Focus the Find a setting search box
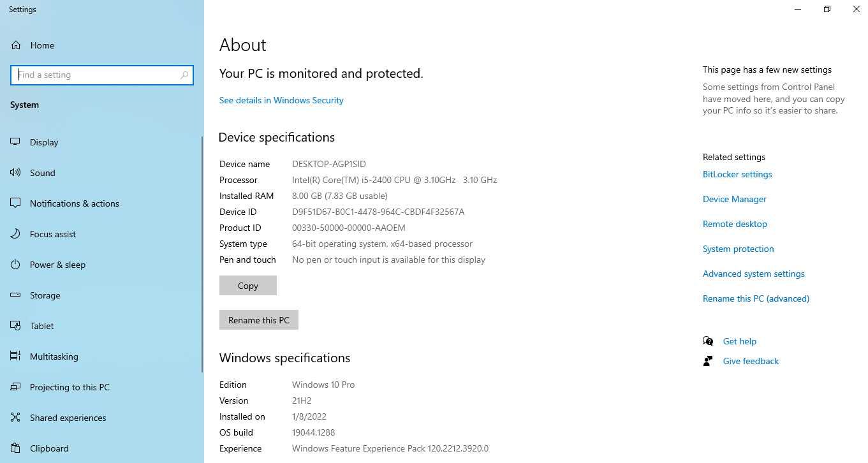 102,75
